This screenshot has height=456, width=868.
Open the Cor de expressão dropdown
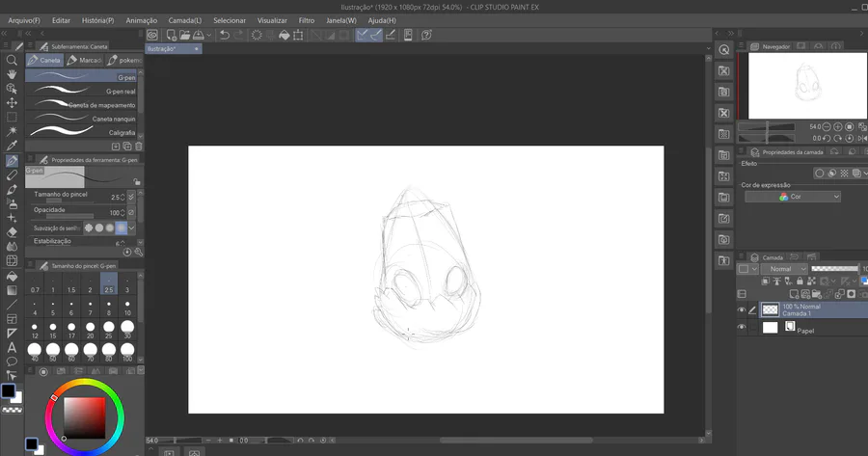coord(793,197)
